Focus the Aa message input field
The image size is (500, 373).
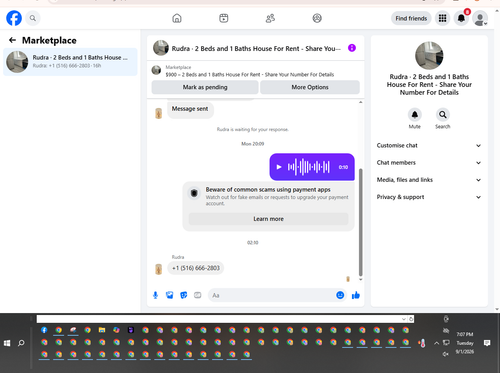pos(272,295)
